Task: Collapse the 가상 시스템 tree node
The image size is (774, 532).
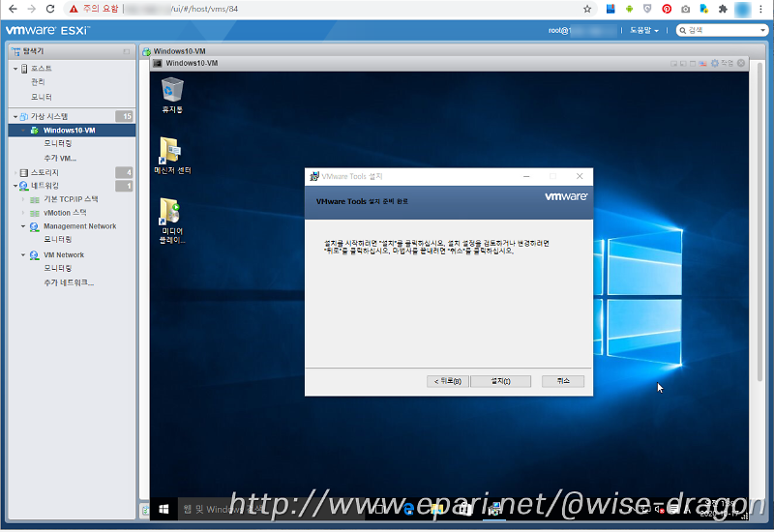Action: tap(15, 117)
